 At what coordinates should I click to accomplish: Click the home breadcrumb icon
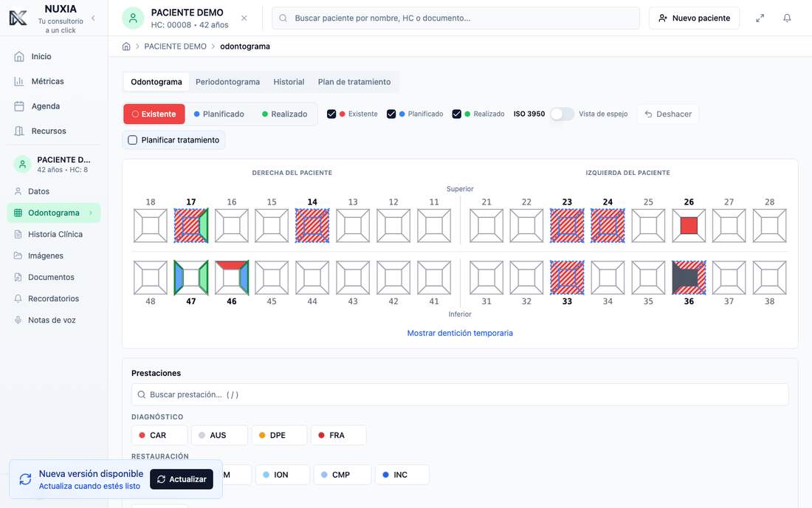[125, 46]
